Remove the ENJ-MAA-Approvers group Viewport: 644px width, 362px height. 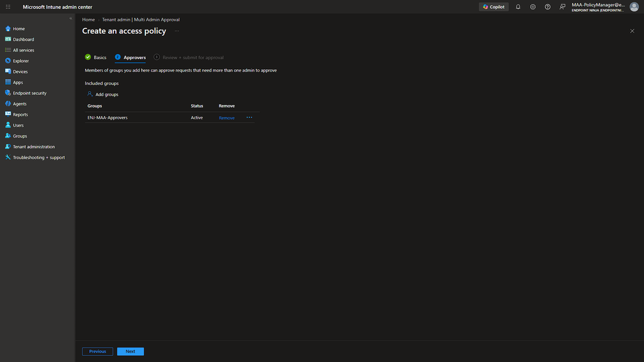coord(226,118)
